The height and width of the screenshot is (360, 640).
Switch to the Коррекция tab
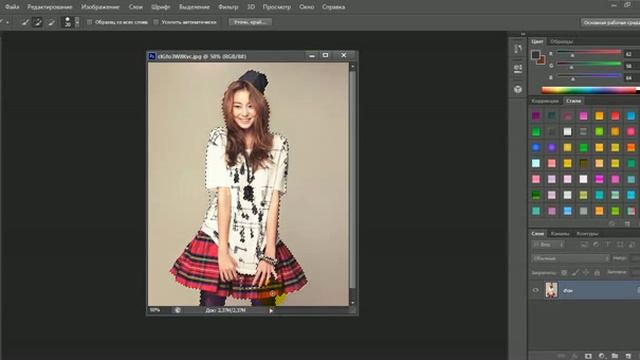coord(545,101)
